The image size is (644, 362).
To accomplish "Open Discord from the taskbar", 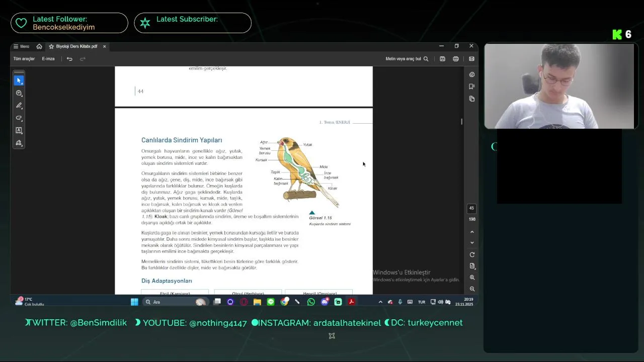I will pos(325,302).
